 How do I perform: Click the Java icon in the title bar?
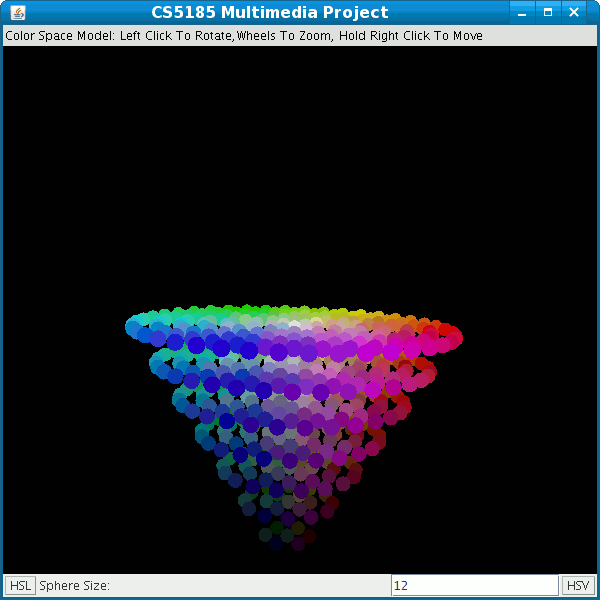16,13
